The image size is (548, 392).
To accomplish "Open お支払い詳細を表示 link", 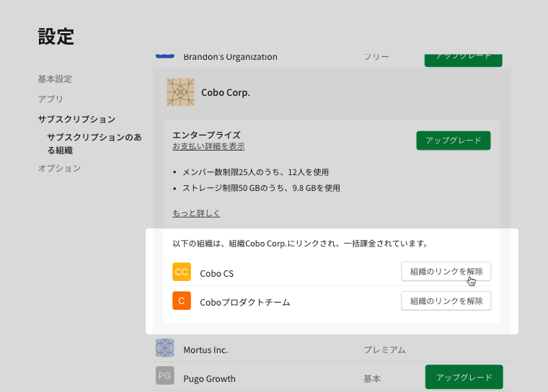I will tap(208, 146).
